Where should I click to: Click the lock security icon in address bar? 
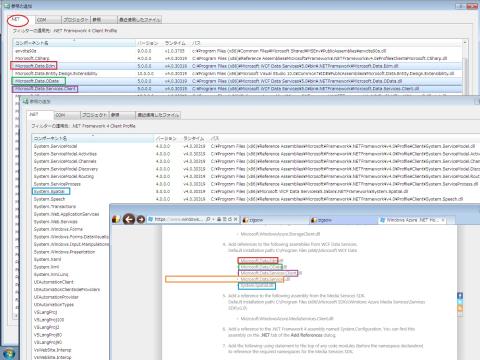[x=219, y=219]
